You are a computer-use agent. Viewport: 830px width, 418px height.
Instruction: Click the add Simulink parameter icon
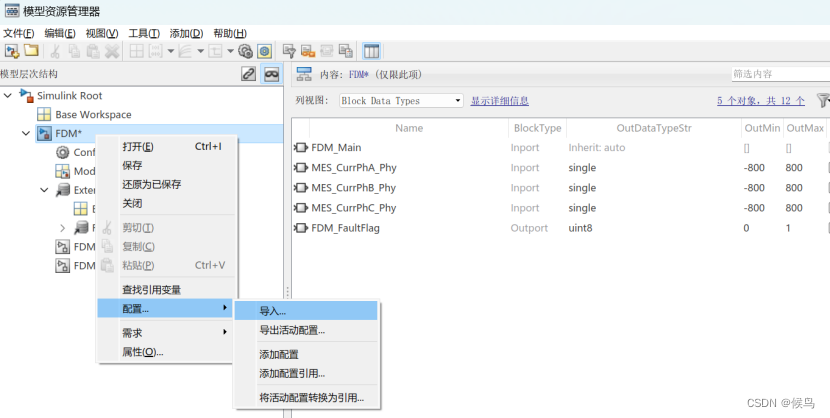pos(156,51)
